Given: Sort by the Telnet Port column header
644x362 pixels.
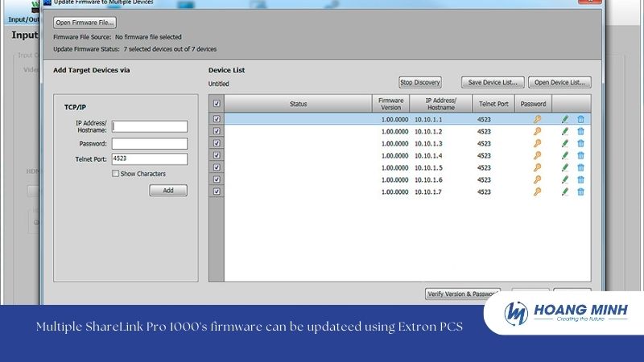Looking at the screenshot, I should point(493,104).
